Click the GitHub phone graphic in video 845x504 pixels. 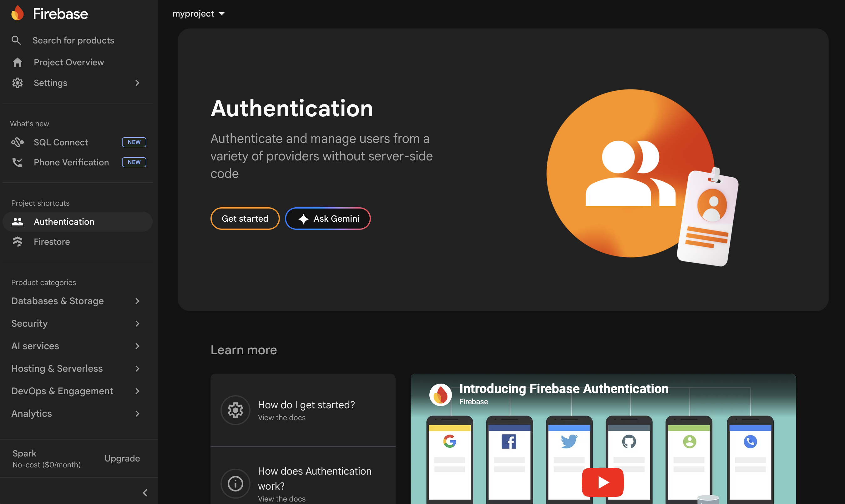[x=629, y=459]
